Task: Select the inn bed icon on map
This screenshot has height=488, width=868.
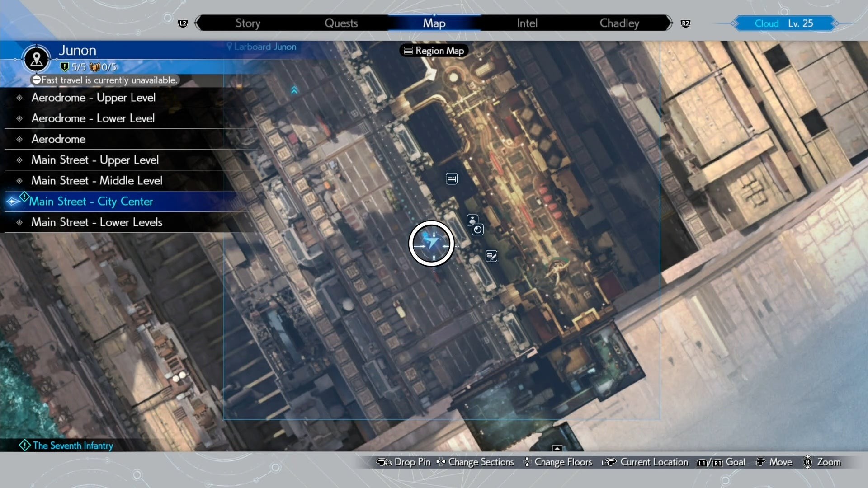Action: (451, 179)
